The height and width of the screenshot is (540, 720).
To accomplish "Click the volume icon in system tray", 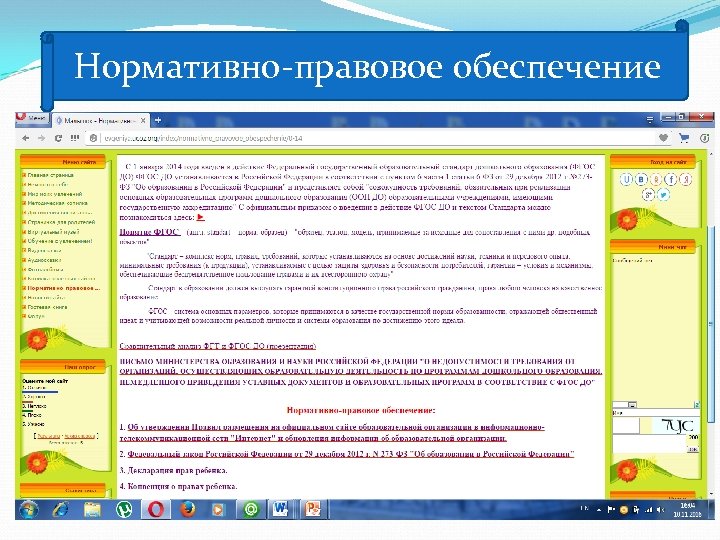I will (x=660, y=510).
